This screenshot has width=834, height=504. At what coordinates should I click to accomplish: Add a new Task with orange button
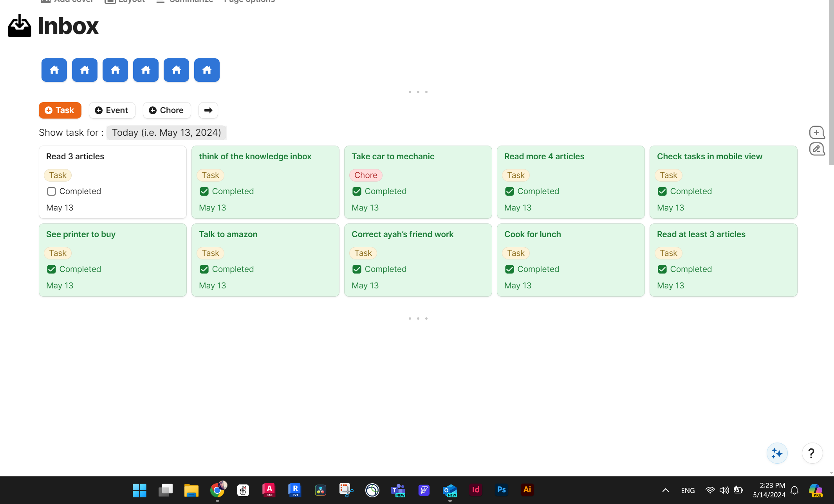coord(60,110)
